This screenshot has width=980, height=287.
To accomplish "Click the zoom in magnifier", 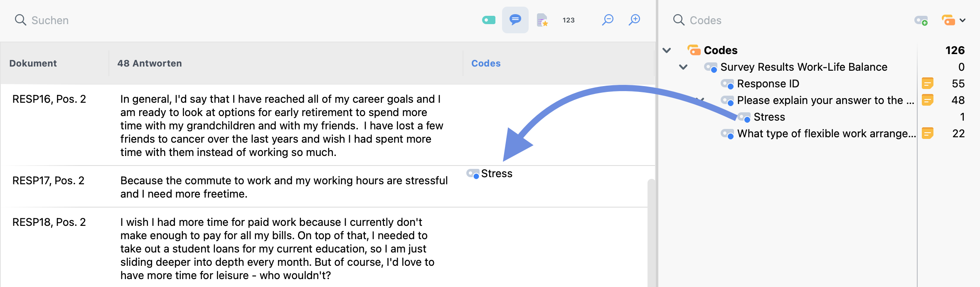I will tap(634, 20).
